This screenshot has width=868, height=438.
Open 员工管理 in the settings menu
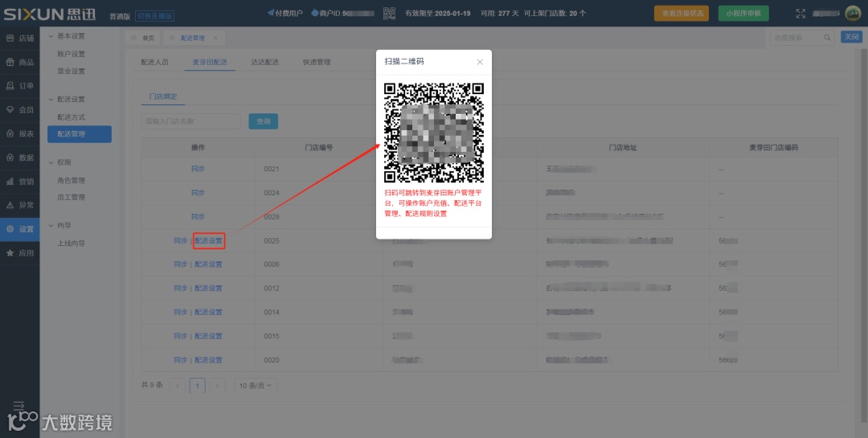pos(71,197)
